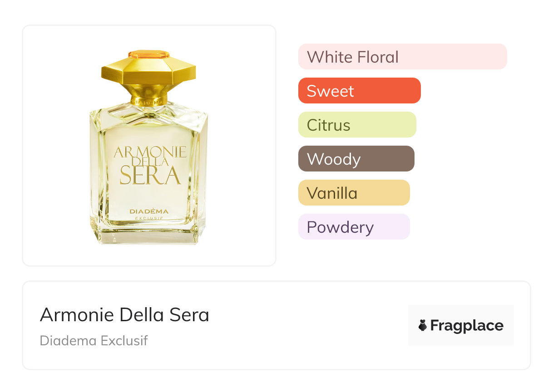Click DIADEMA branding printed on bottle front
The image size is (553, 392).
coord(149,211)
